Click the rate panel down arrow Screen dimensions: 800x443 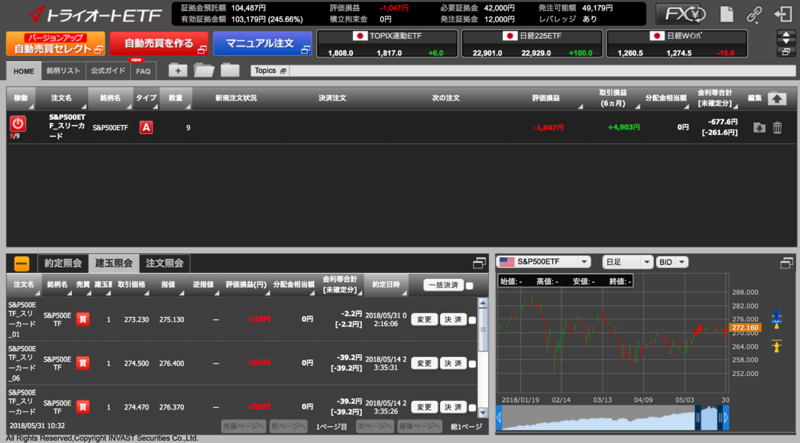click(786, 42)
